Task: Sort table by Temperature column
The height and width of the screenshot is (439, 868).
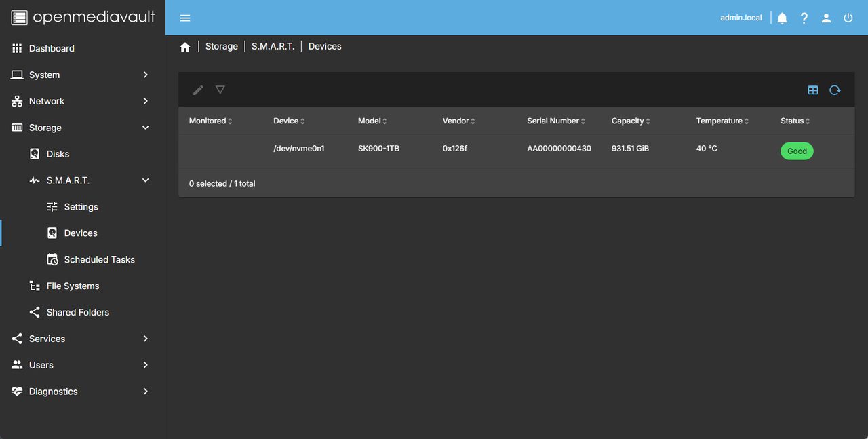Action: [x=723, y=121]
